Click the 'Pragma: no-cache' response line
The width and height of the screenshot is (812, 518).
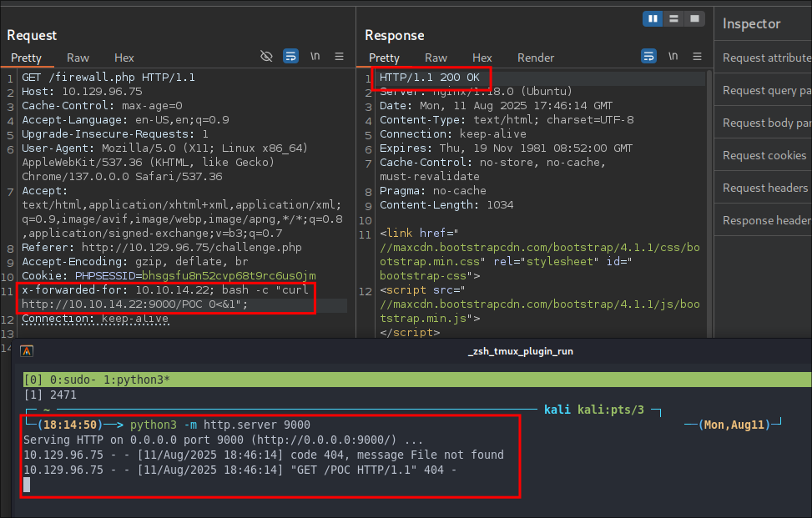pyautogui.click(x=433, y=191)
